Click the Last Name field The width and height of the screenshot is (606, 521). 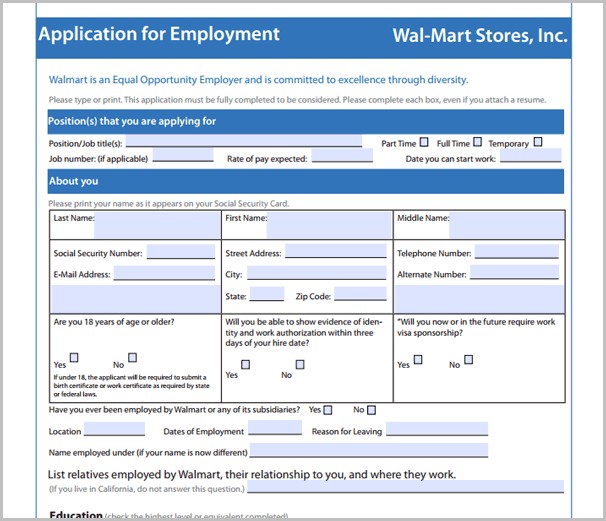coord(157,225)
